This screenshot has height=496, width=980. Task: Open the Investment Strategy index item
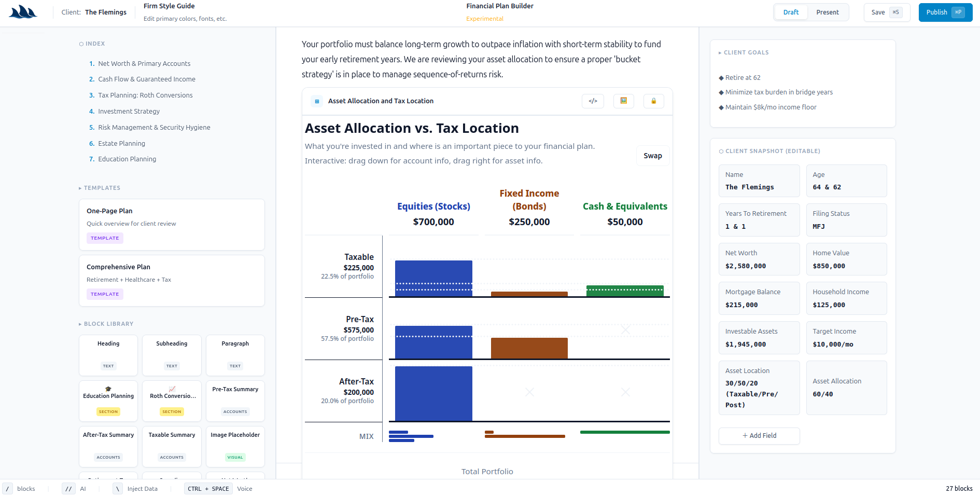point(129,112)
